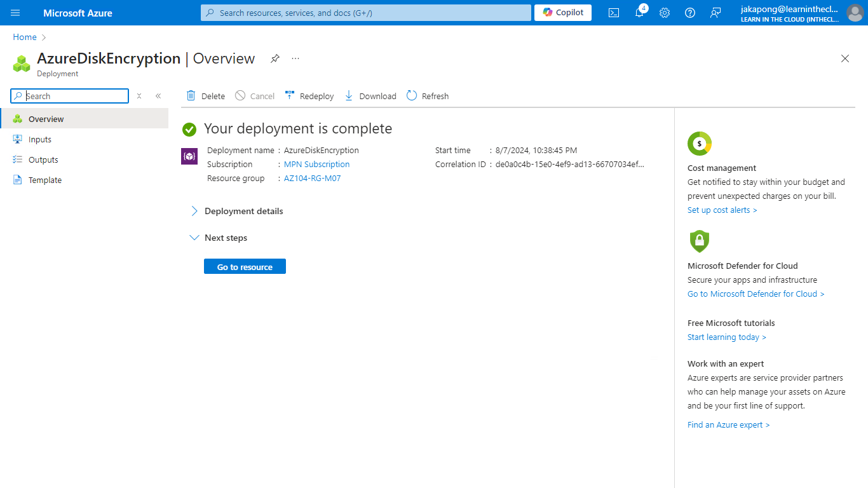This screenshot has height=488, width=868.
Task: Click the green deployment complete checkmark
Action: pos(189,129)
